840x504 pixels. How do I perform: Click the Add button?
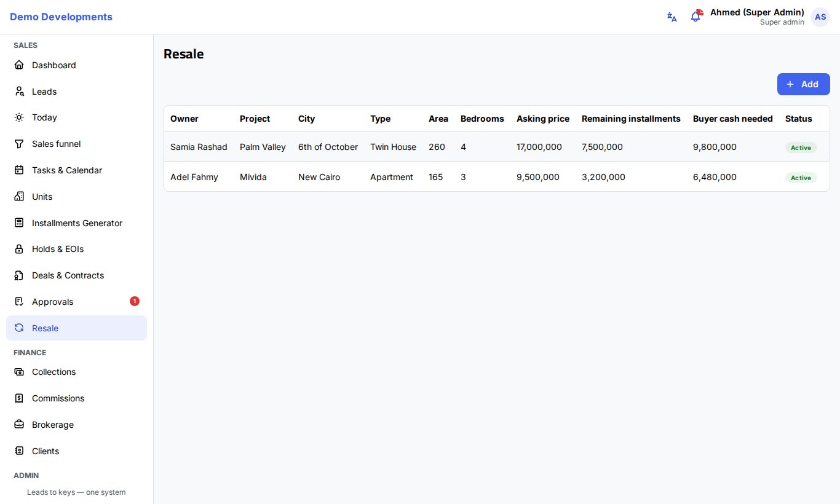click(803, 84)
